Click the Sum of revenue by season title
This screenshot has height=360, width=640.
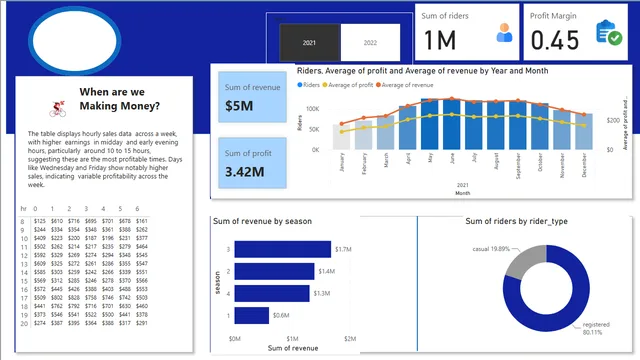click(x=262, y=221)
